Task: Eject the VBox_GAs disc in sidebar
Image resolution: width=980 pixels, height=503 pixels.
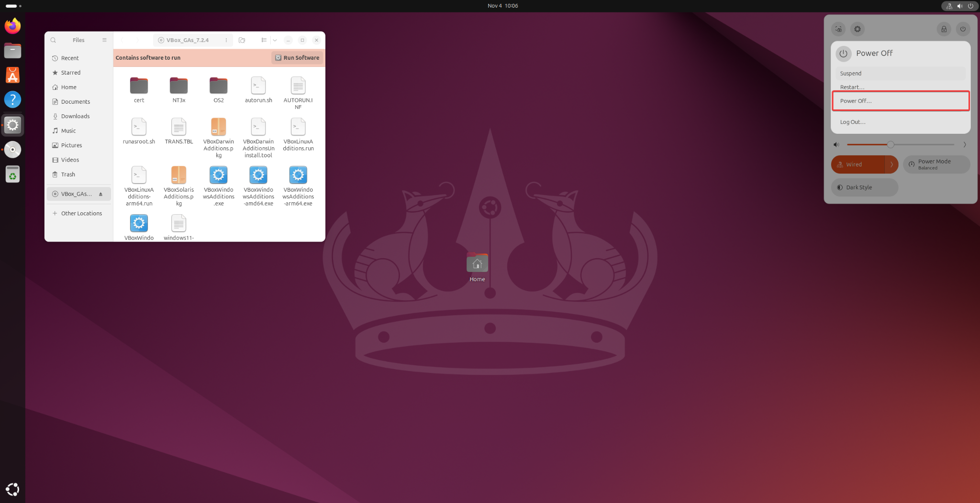Action: 100,194
